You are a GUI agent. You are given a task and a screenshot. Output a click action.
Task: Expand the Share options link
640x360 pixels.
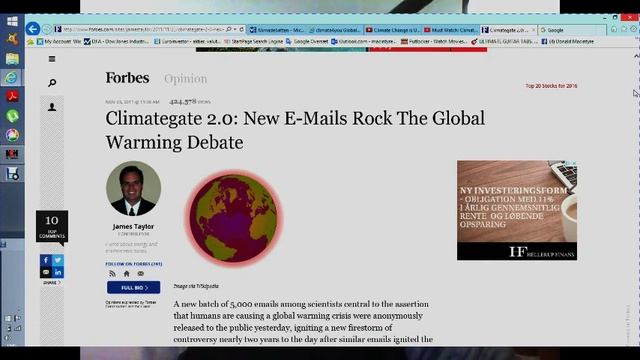[52, 282]
